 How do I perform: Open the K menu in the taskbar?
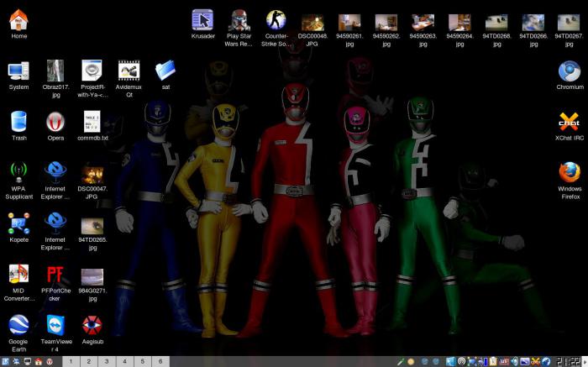pyautogui.click(x=5, y=362)
